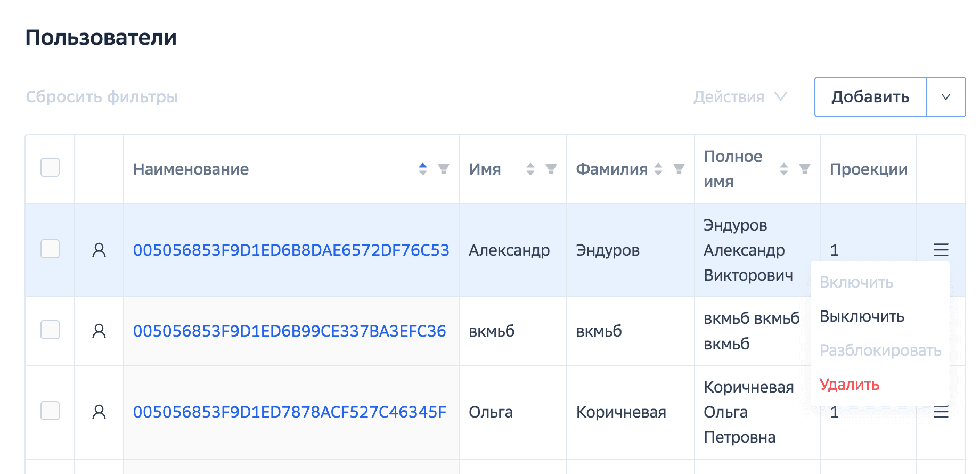Toggle the select-all header checkbox

(x=50, y=167)
